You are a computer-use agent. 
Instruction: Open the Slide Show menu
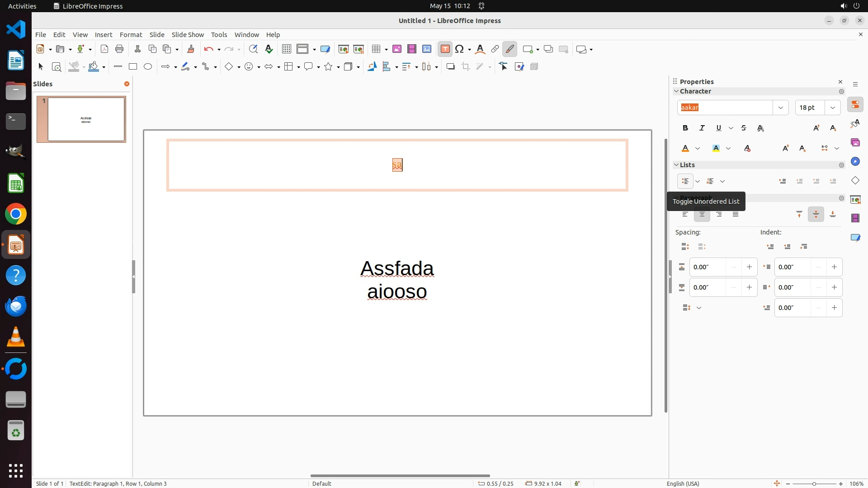188,35
